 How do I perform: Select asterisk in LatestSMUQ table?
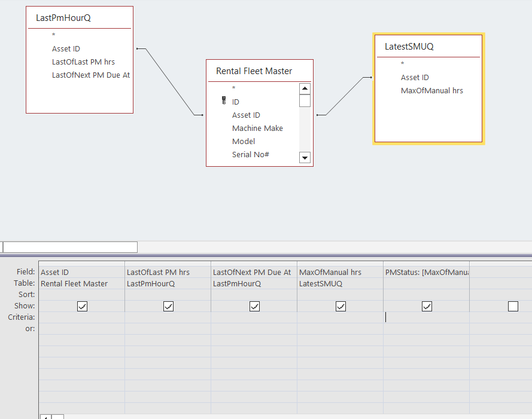click(x=402, y=63)
